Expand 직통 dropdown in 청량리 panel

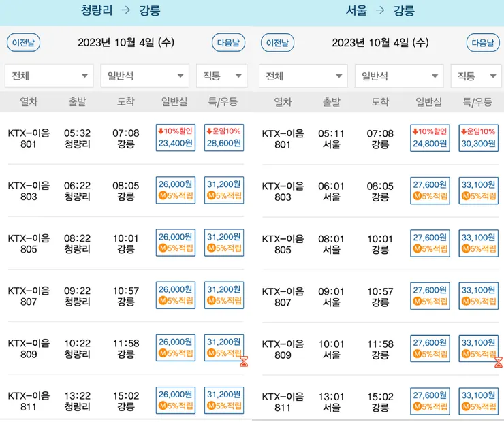point(221,76)
